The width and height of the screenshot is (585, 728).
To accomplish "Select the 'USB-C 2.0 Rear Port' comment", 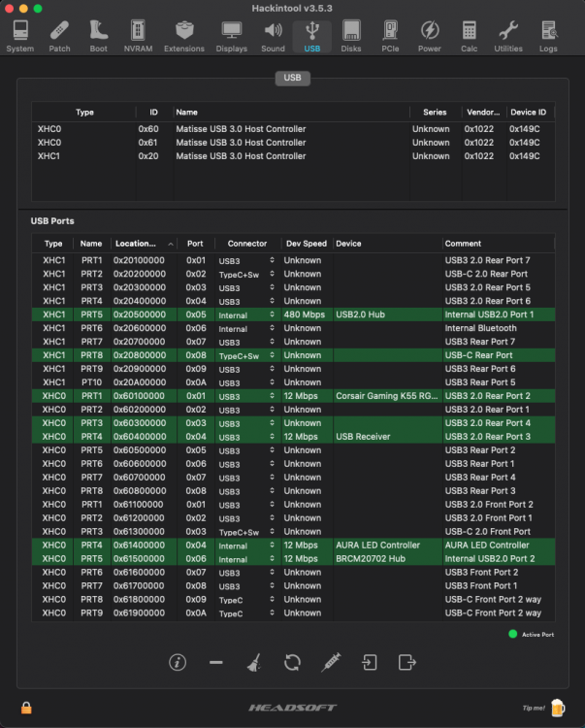I will [x=486, y=274].
